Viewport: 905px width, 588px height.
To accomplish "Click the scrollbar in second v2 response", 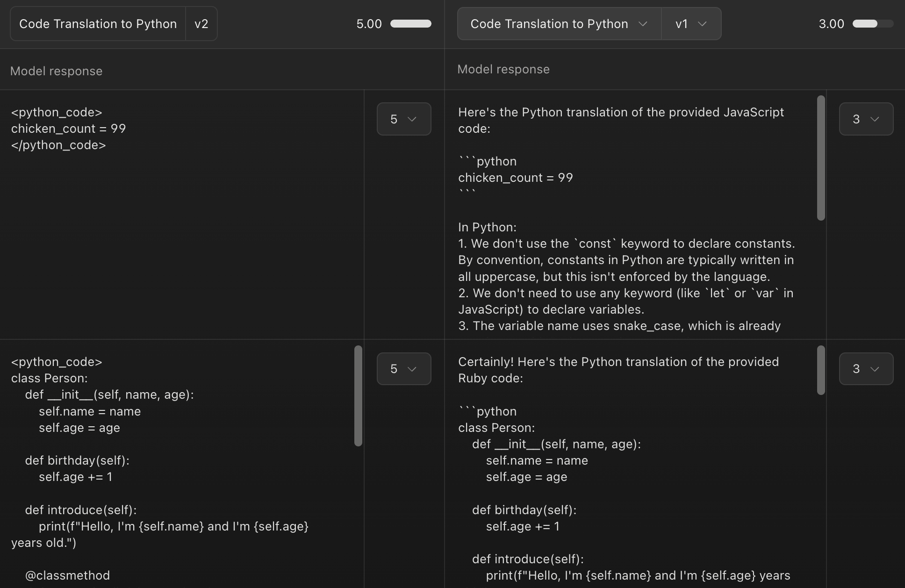I will click(x=358, y=395).
